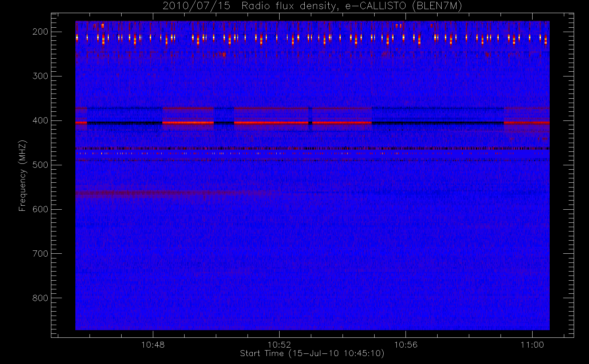The height and width of the screenshot is (364, 589).
Task: Click the 10:48 time tick label
Action: (x=153, y=345)
